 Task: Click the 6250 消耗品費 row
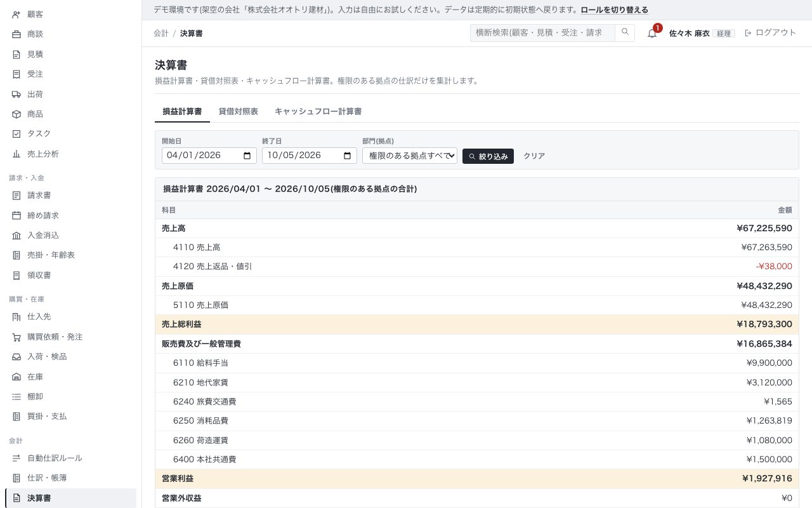pos(477,421)
